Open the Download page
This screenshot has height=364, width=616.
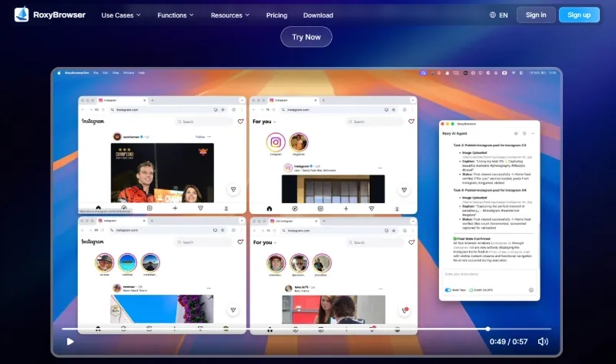[x=318, y=15]
